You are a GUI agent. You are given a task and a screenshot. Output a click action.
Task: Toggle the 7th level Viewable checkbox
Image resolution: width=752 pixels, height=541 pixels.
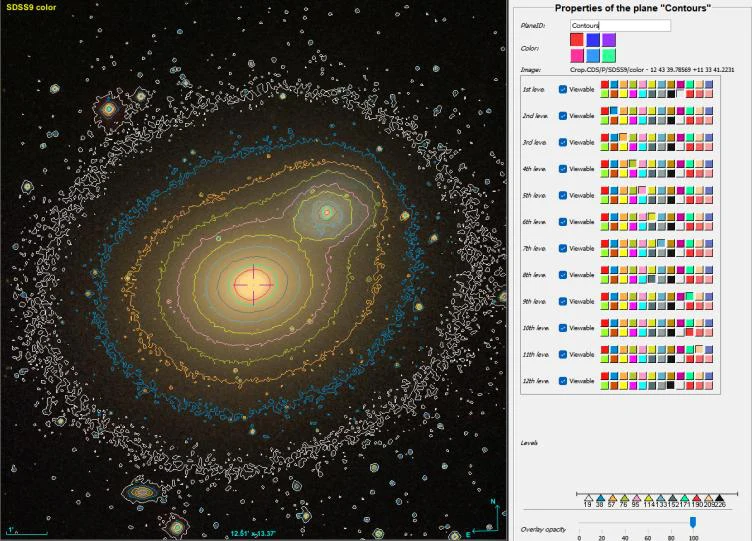(x=563, y=248)
